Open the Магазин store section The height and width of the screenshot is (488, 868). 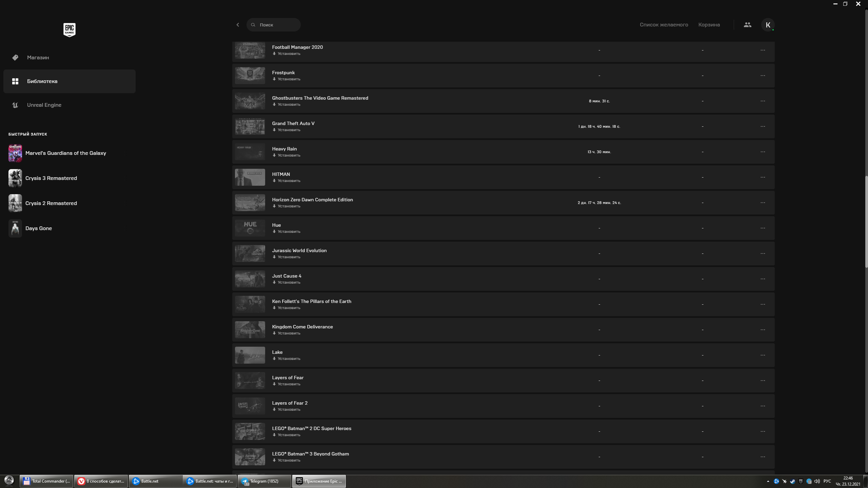tap(70, 58)
